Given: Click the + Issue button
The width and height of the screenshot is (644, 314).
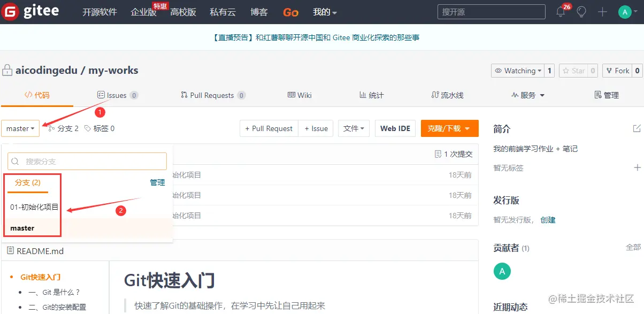Looking at the screenshot, I should tap(316, 128).
